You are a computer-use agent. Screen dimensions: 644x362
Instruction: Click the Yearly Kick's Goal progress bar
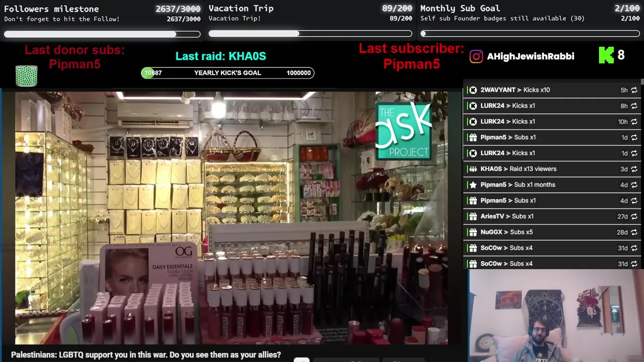tap(227, 73)
